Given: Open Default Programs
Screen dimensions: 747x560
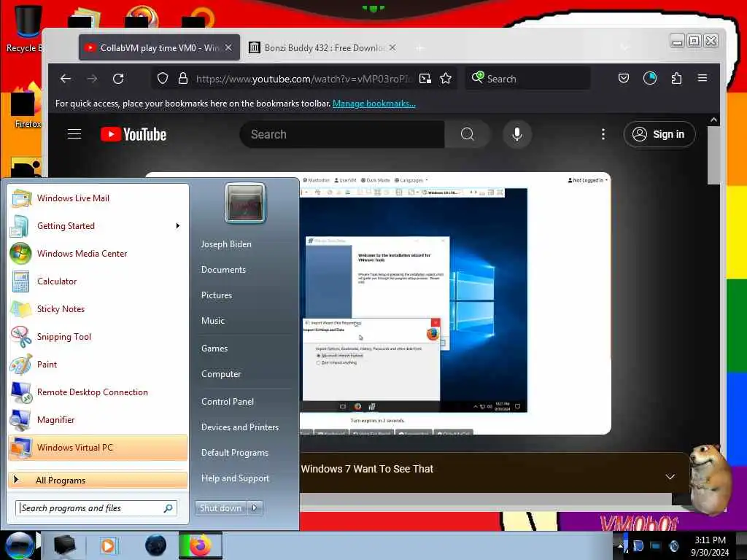Looking at the screenshot, I should tap(235, 453).
